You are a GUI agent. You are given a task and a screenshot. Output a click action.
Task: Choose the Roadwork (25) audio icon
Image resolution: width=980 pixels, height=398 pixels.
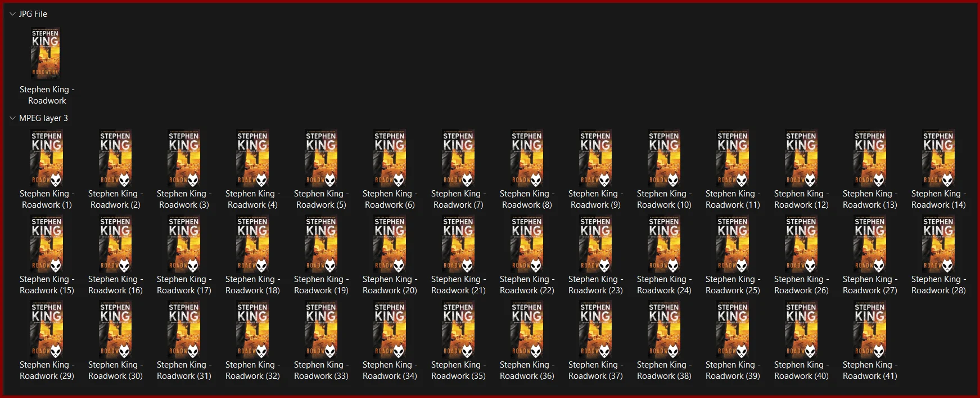click(x=733, y=244)
